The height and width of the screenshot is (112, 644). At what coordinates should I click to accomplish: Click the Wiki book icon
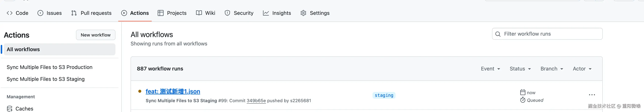coord(199,13)
